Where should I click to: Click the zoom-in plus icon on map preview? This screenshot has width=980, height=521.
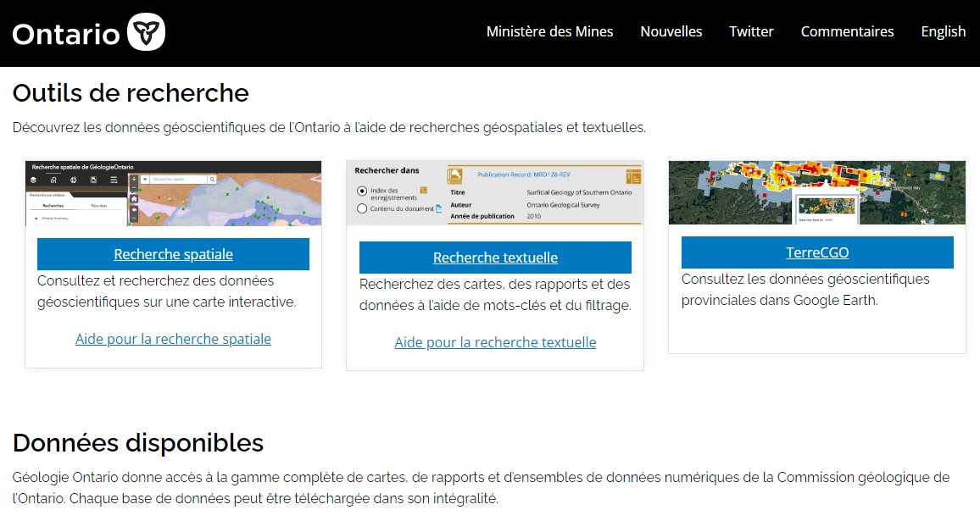pos(134,180)
